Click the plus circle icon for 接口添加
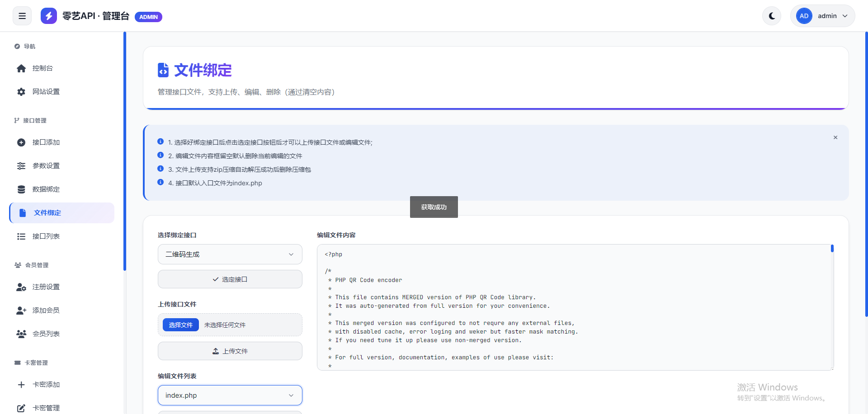This screenshot has height=414, width=868. coord(21,142)
